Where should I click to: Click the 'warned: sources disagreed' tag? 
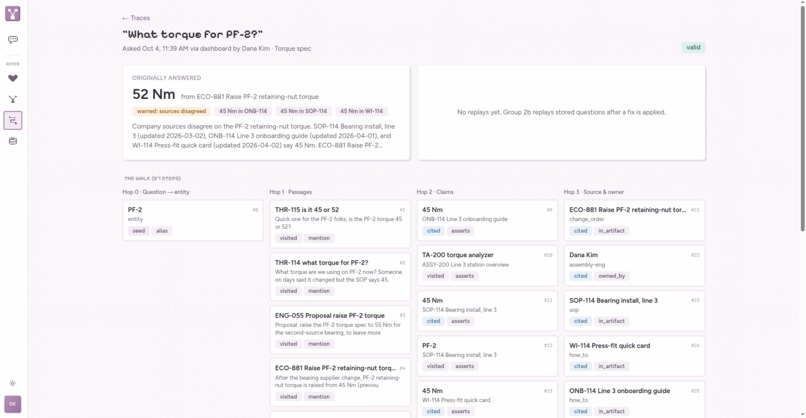pos(171,111)
